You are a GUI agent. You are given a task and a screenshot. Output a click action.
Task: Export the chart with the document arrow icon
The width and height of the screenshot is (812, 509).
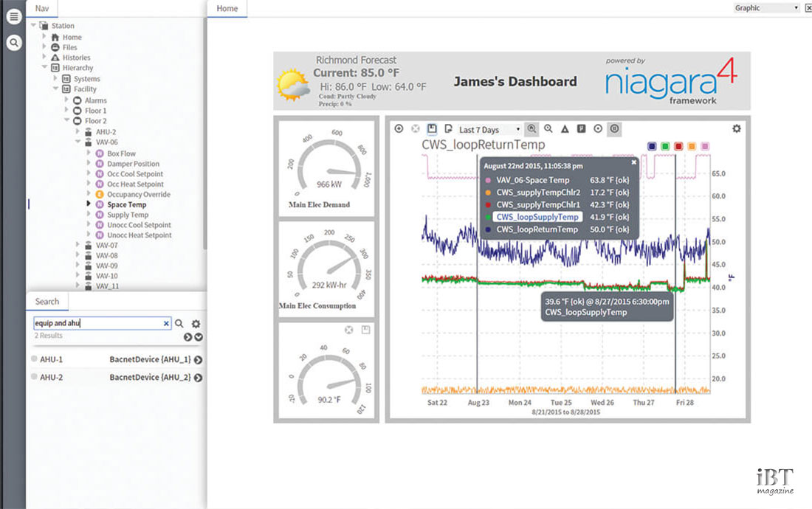coord(449,128)
